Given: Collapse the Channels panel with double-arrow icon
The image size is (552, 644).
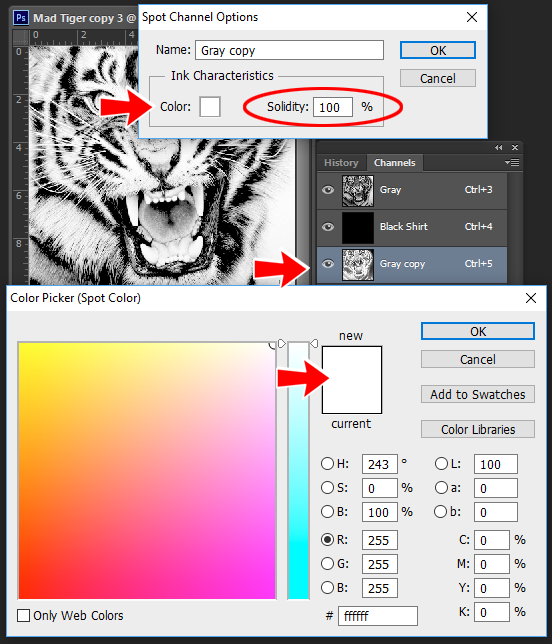Looking at the screenshot, I should pos(499,147).
